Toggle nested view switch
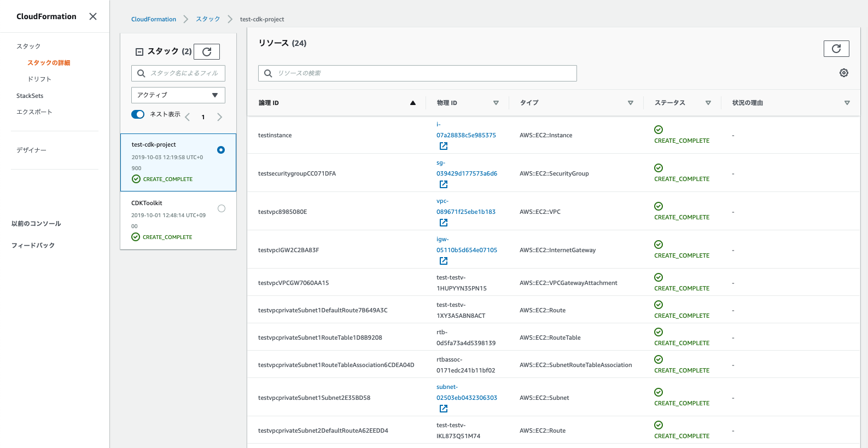The image size is (868, 448). [138, 114]
